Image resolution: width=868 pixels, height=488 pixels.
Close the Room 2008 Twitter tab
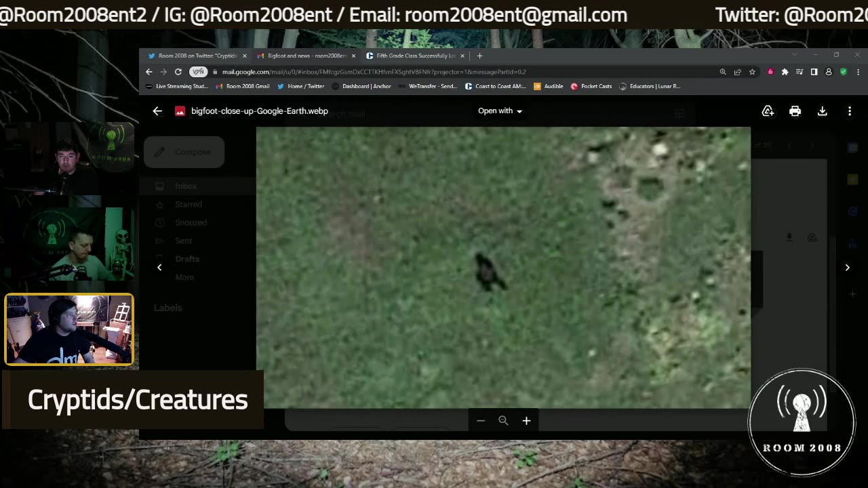point(245,56)
